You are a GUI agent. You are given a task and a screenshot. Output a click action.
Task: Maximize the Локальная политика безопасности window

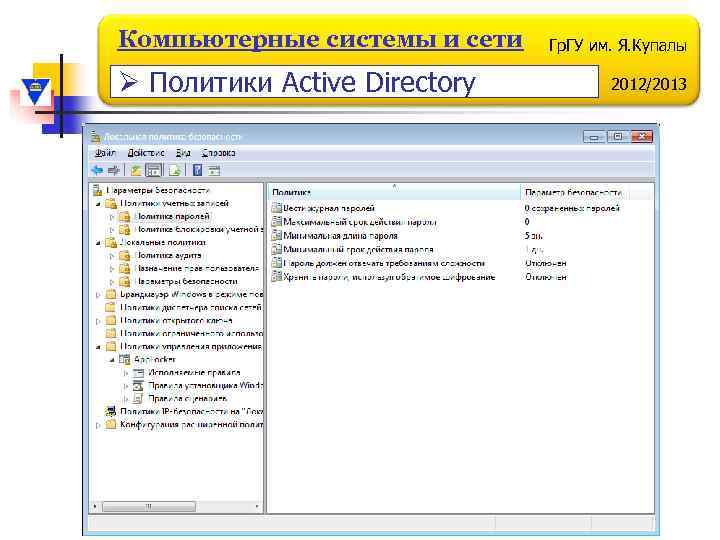click(618, 137)
